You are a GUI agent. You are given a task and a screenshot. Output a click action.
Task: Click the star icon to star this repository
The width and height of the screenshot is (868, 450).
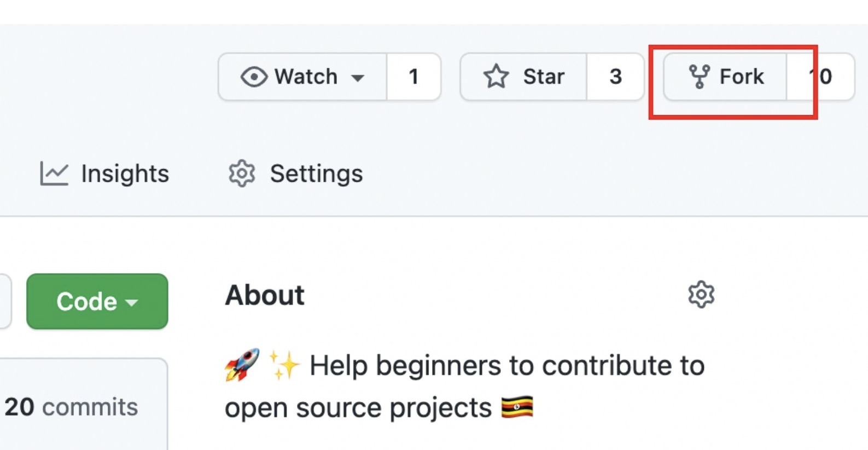pyautogui.click(x=497, y=77)
